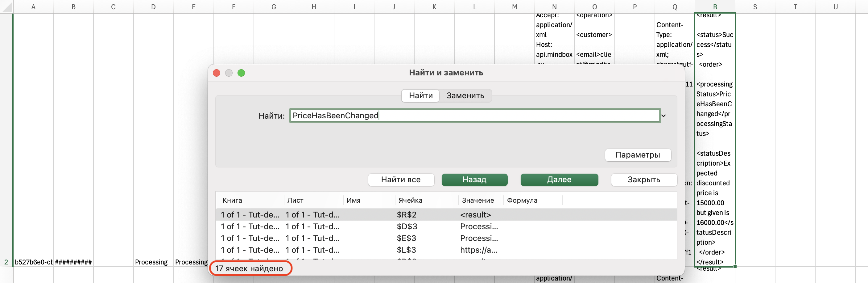This screenshot has width=868, height=283.
Task: Select column R header
Action: pyautogui.click(x=715, y=7)
